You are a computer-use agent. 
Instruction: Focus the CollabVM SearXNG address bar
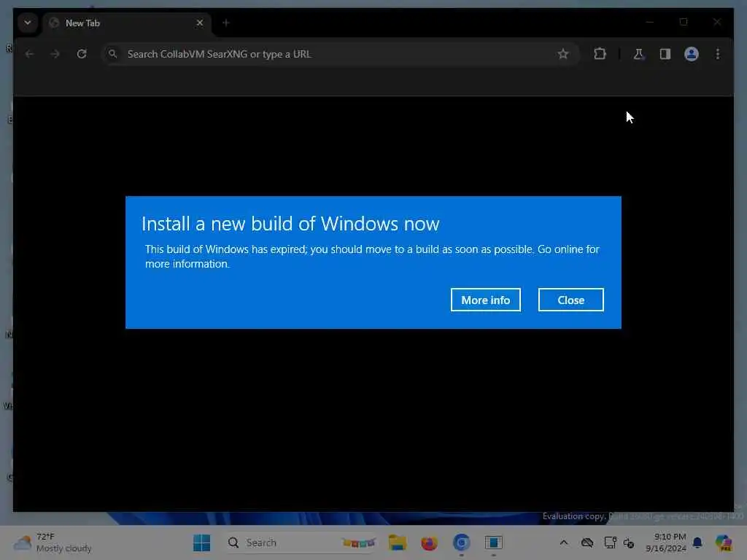coord(341,54)
